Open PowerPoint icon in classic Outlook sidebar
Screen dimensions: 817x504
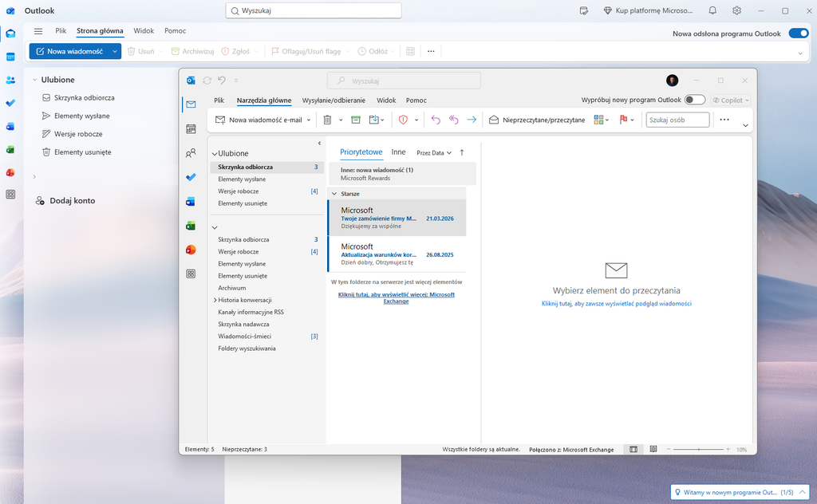pyautogui.click(x=191, y=250)
